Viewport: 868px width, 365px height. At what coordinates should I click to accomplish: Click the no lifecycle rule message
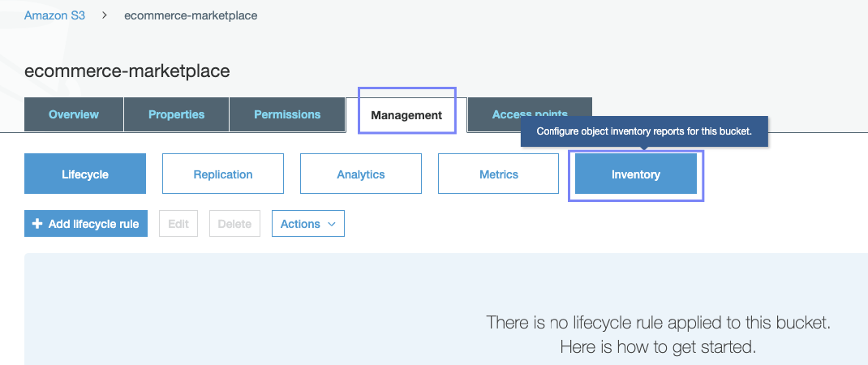[x=658, y=323]
